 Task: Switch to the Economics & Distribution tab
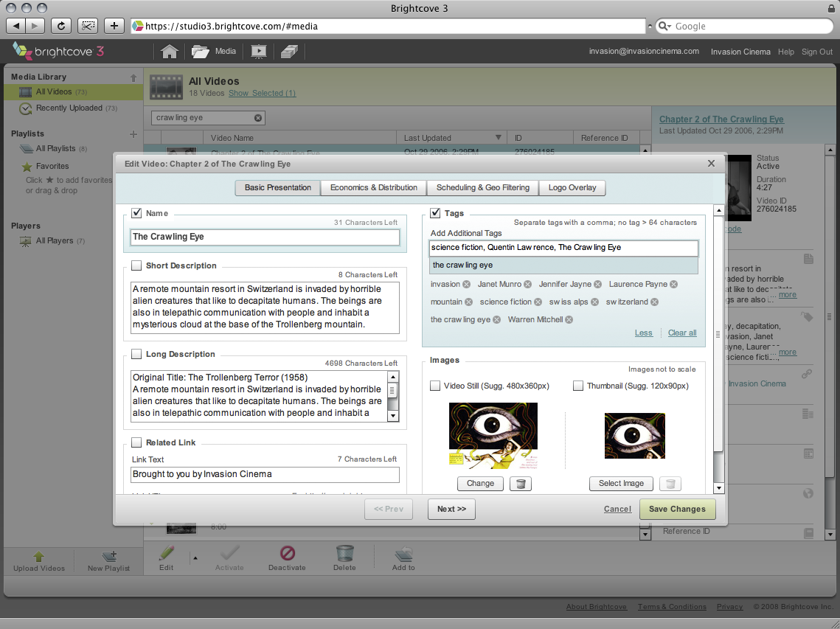click(x=373, y=187)
